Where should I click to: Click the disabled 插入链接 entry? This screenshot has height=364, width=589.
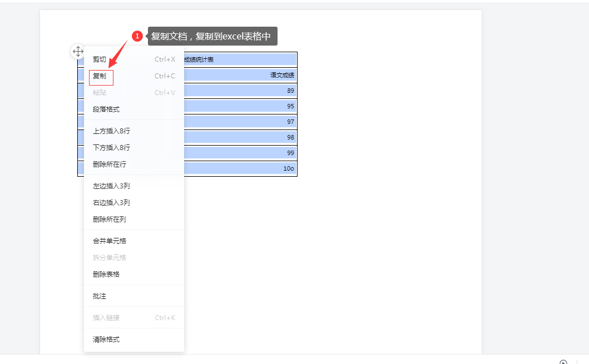[133, 317]
